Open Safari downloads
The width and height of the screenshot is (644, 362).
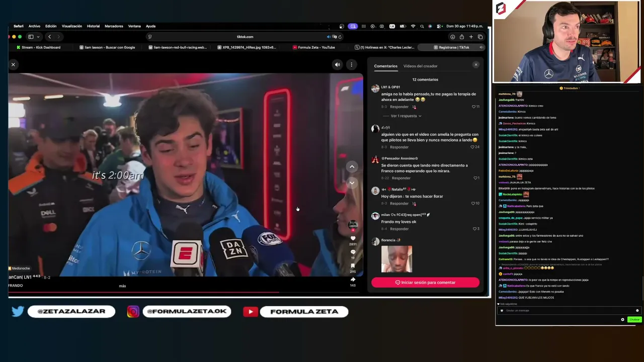click(453, 37)
